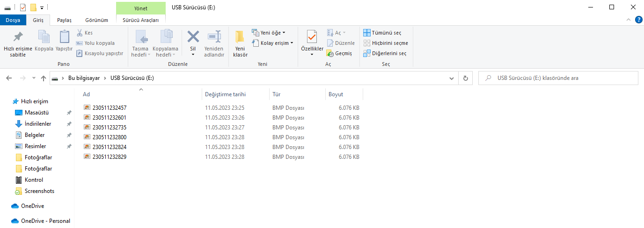Click the Hızlı erişime sabitle pin icon
This screenshot has width=644, height=228.
click(x=18, y=37)
